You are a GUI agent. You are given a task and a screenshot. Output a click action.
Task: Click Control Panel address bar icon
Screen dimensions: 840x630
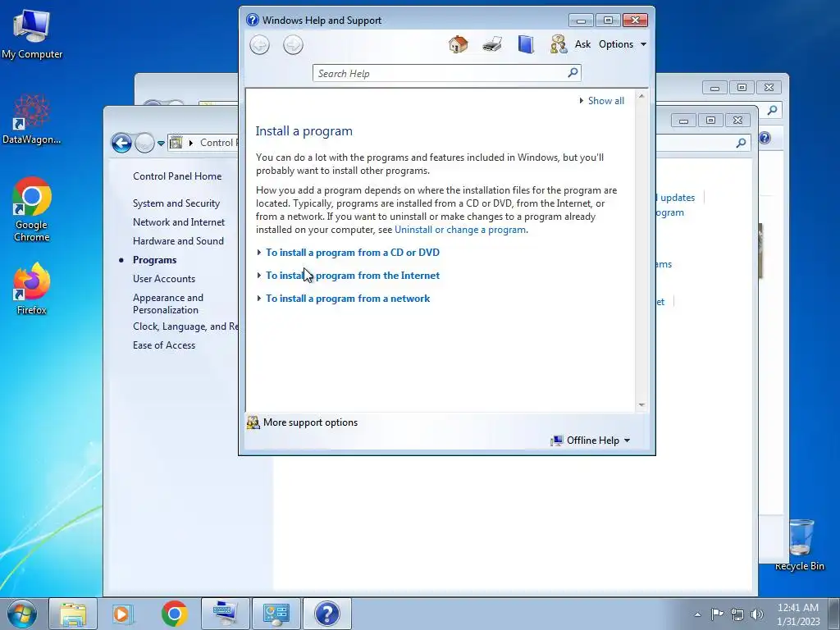click(176, 143)
